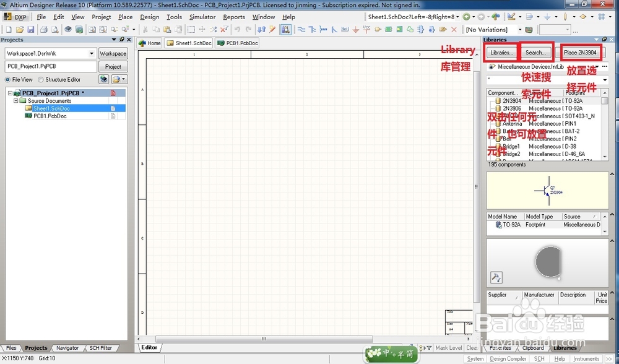Switch to the PCB1.PcbDoc document tab

[x=238, y=43]
